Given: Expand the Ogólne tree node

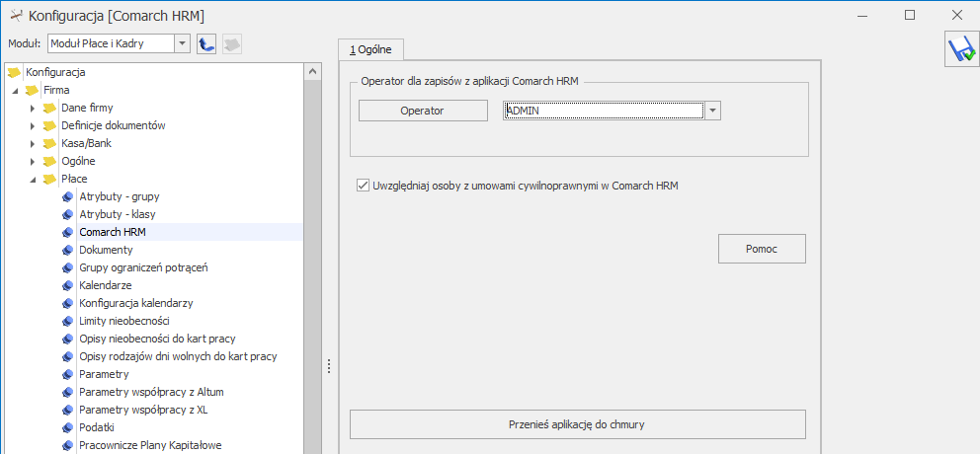Looking at the screenshot, I should [x=34, y=161].
